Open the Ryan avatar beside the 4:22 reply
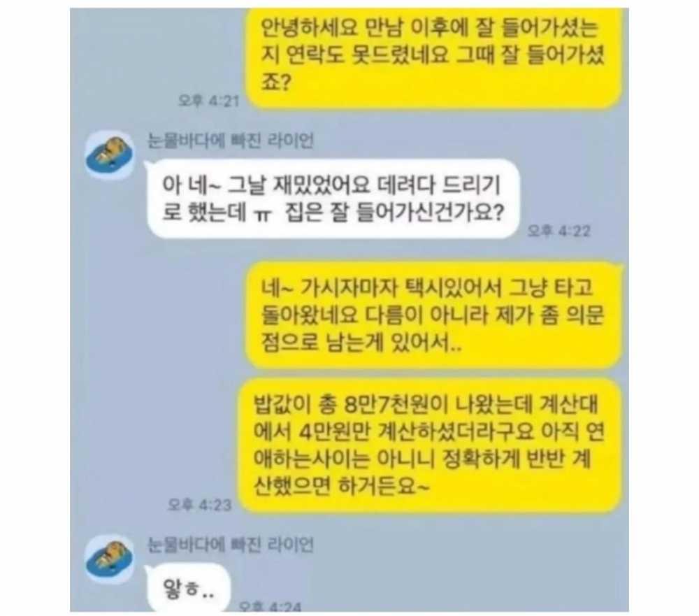Screen dimensions: 699x616 pyautogui.click(x=109, y=155)
